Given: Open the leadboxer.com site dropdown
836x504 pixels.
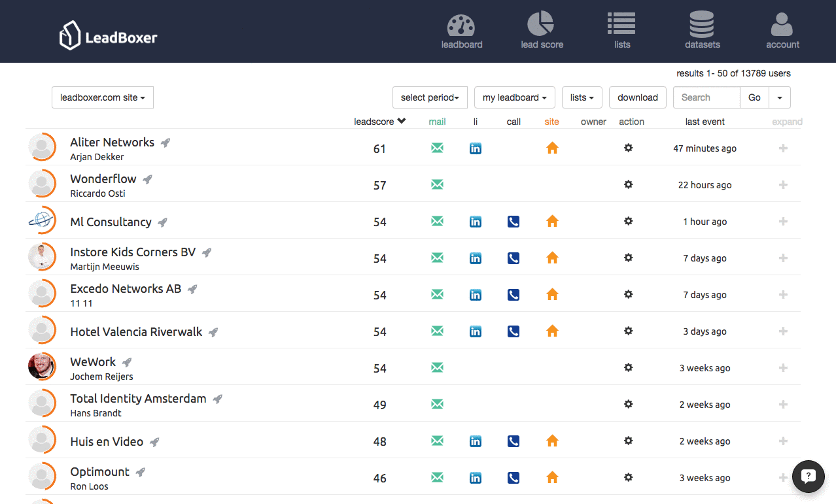Looking at the screenshot, I should coord(103,97).
